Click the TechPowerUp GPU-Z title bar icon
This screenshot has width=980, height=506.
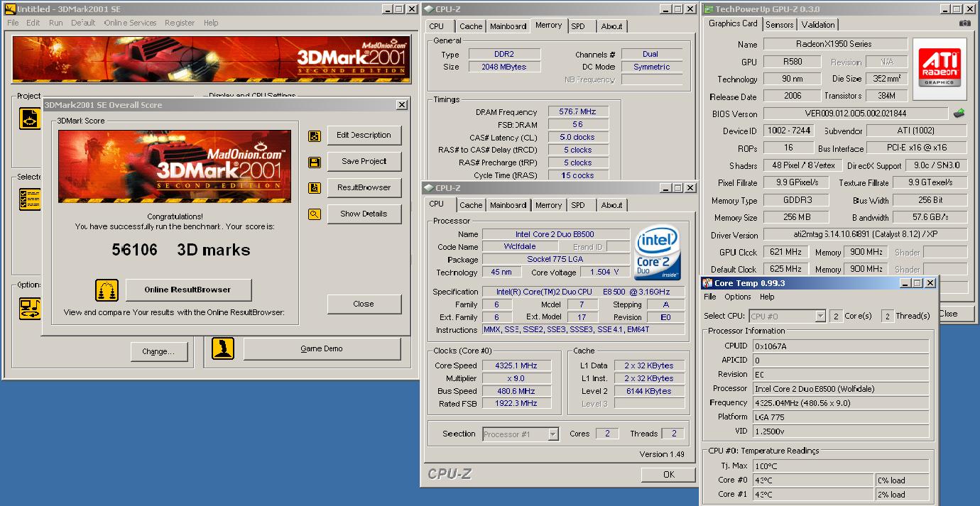[x=707, y=9]
